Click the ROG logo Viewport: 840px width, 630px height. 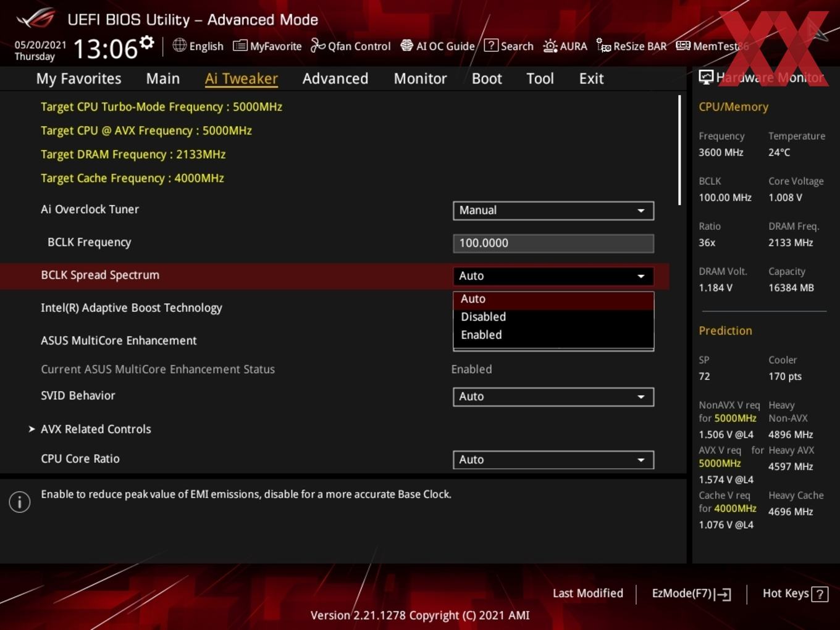tap(35, 18)
